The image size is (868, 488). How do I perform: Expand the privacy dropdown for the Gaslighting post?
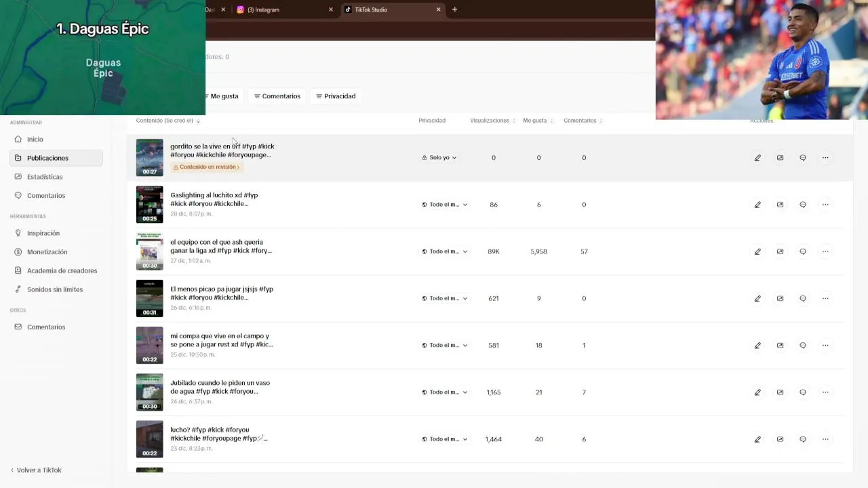pyautogui.click(x=445, y=205)
